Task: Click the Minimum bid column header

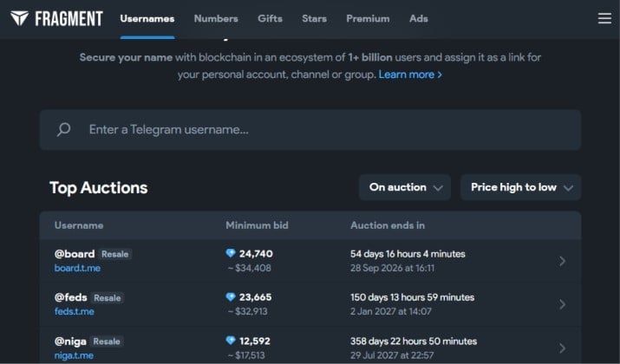Action: click(257, 225)
